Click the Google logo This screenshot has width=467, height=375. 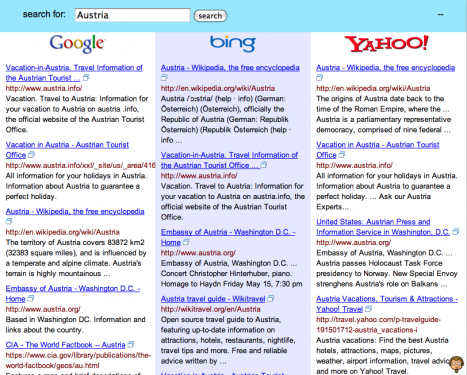[x=77, y=44]
